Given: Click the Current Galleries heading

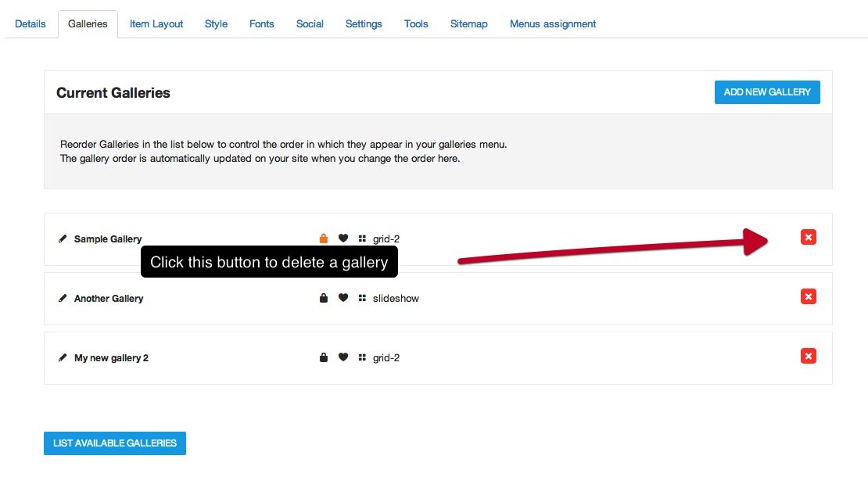Looking at the screenshot, I should 113,92.
